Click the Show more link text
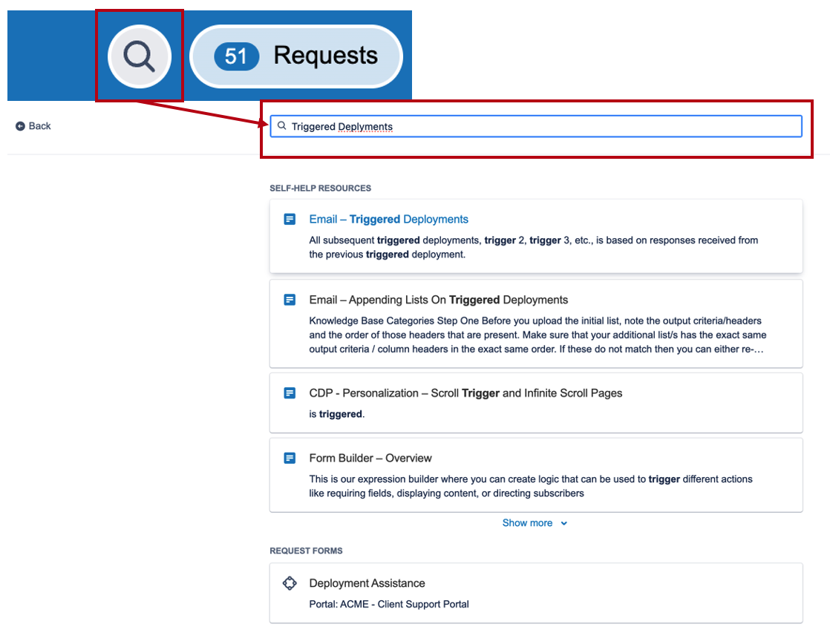The width and height of the screenshot is (830, 644). [527, 523]
